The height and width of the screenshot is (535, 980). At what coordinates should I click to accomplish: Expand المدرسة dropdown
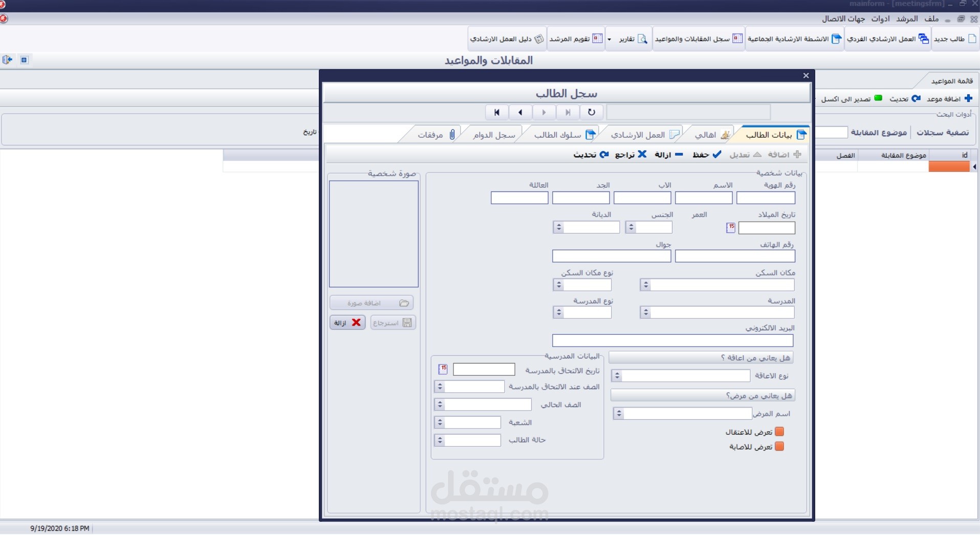(645, 312)
